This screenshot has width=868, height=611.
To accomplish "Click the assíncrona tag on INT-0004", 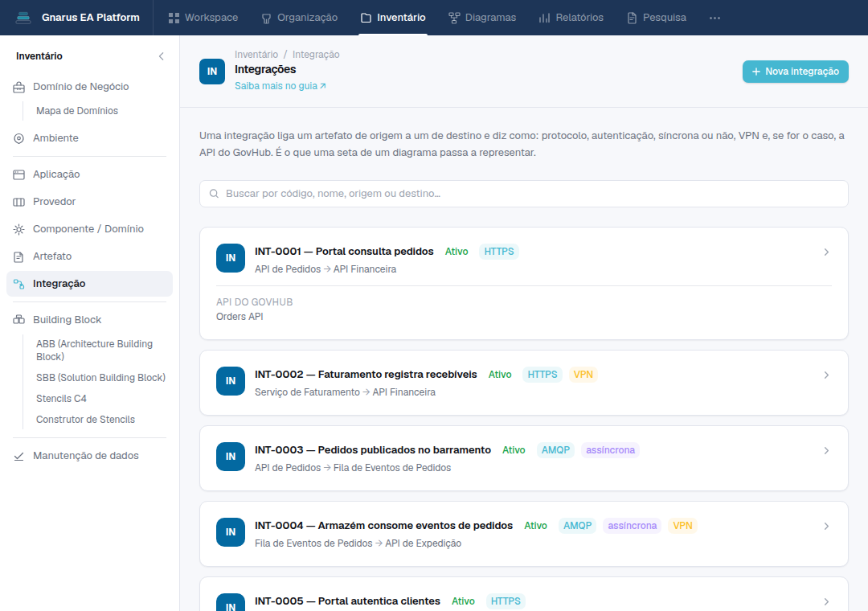I will click(x=633, y=526).
